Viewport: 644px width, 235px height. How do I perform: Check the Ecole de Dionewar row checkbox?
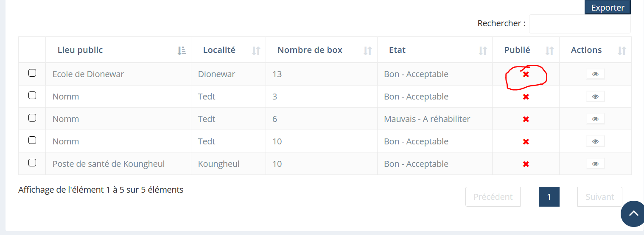32,73
